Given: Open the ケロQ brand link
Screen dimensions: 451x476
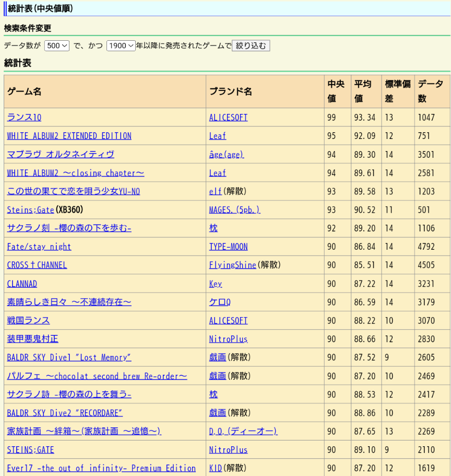Looking at the screenshot, I should point(220,302).
